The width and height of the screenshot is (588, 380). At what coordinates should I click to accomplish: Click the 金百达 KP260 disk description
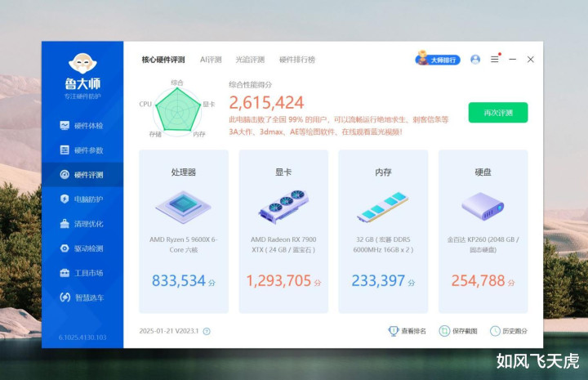(x=483, y=244)
